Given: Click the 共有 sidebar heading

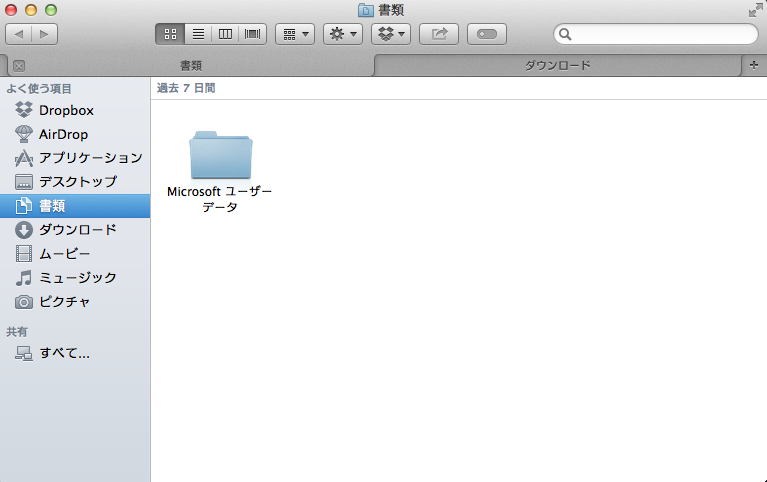Looking at the screenshot, I should point(17,332).
